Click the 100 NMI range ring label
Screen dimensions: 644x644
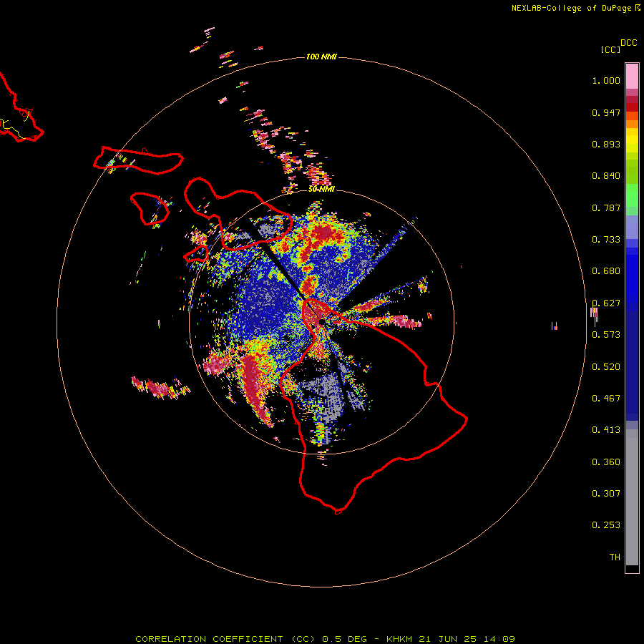[321, 57]
